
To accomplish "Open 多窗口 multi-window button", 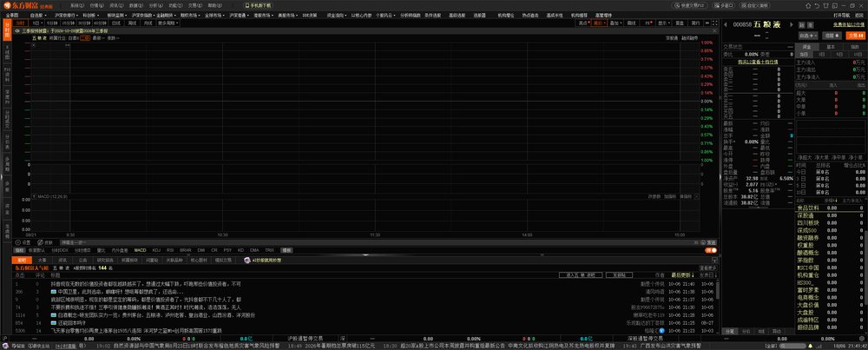I will pos(724,5).
